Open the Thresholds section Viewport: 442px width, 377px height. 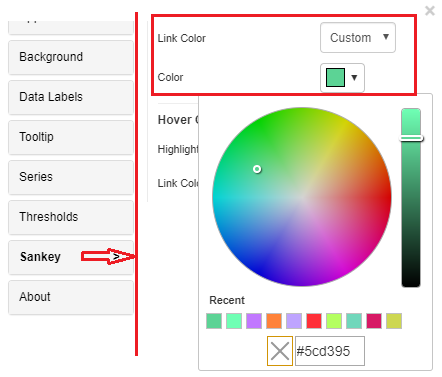coord(71,217)
